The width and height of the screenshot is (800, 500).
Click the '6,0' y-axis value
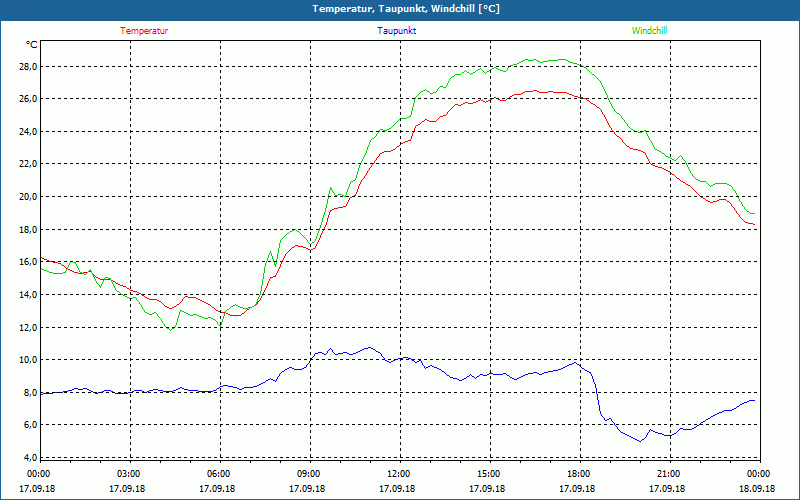click(30, 424)
